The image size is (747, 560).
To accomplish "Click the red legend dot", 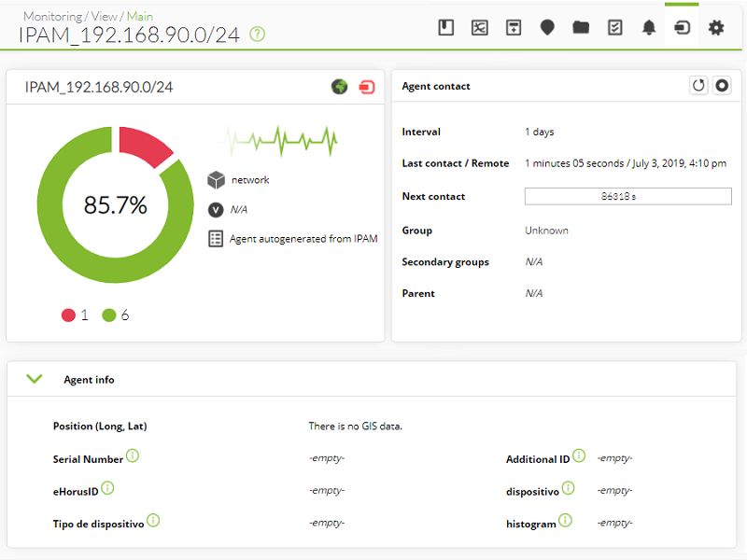I will click(x=68, y=315).
